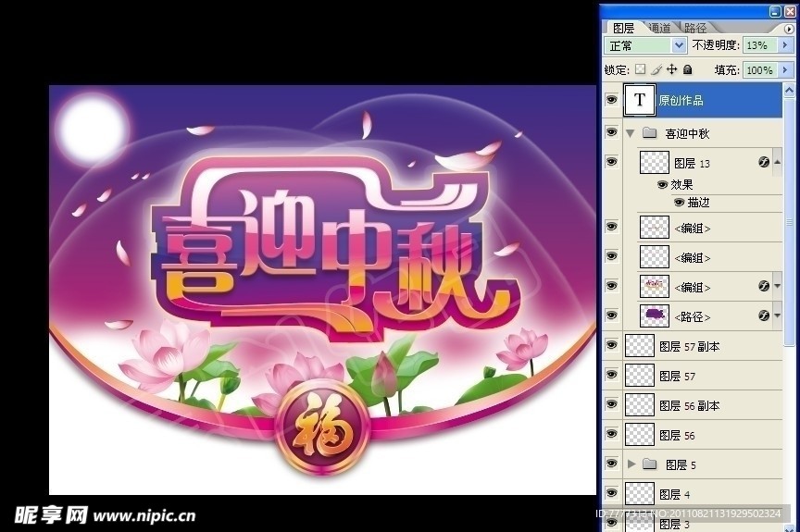This screenshot has width=800, height=532.
Task: Minimize the Layers palette window
Action: [x=776, y=12]
